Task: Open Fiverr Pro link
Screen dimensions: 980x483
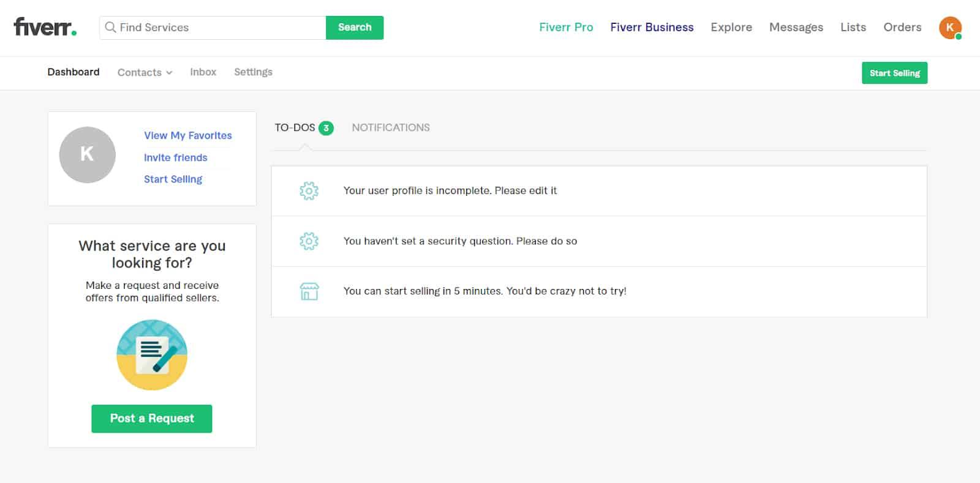Action: point(566,28)
